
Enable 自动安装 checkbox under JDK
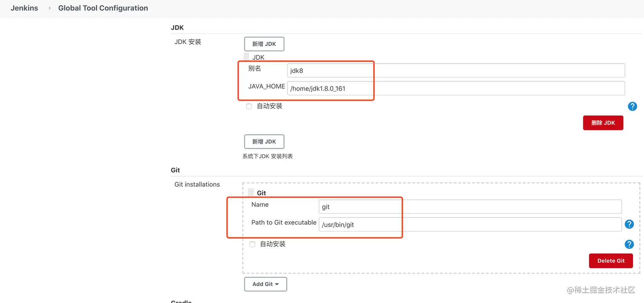coord(249,107)
